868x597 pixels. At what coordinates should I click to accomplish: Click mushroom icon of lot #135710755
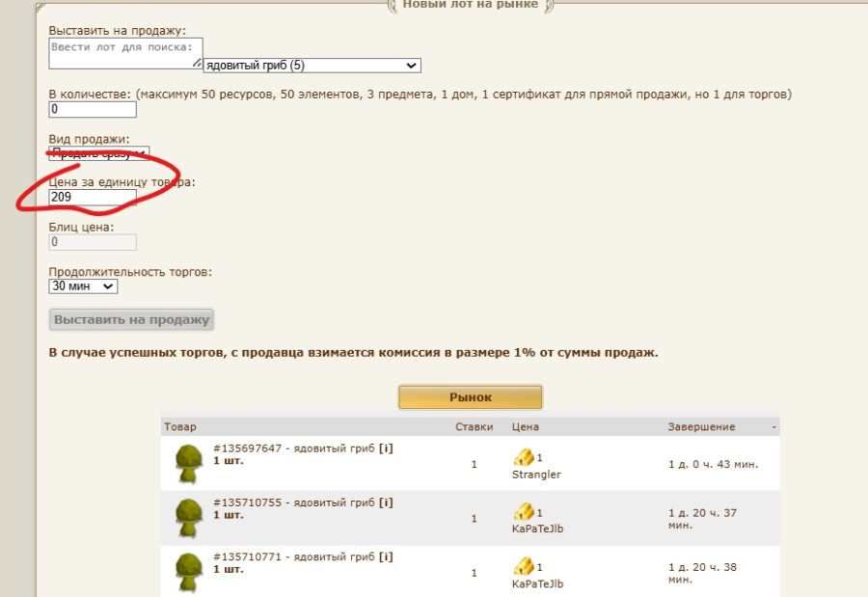(x=187, y=518)
